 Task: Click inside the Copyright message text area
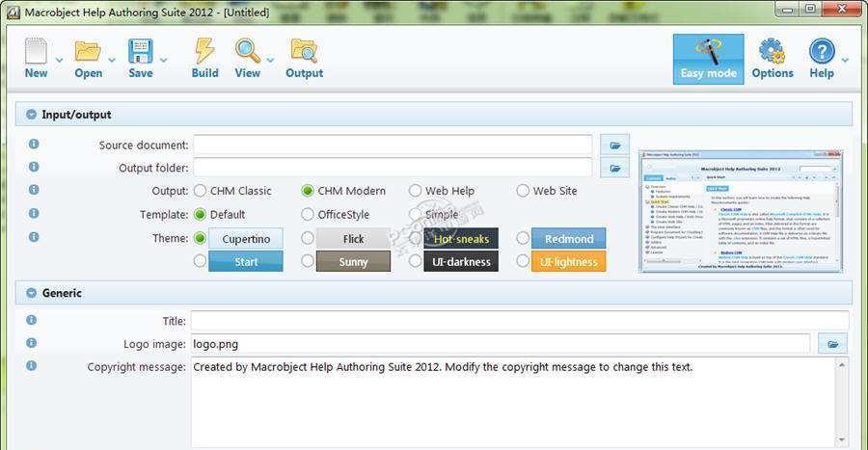pyautogui.click(x=513, y=404)
